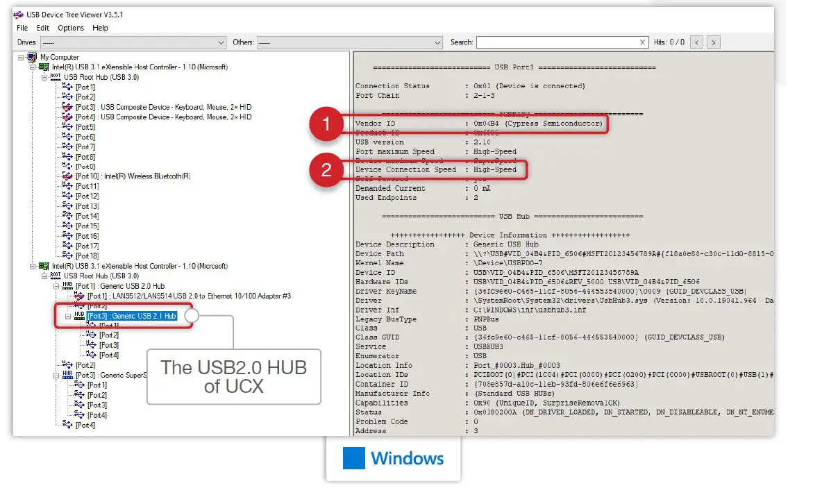The width and height of the screenshot is (822, 504).
Task: Select LAN9512/LAN9514 USB 2.0 to Ethernet Adapter #3
Action: point(190,296)
